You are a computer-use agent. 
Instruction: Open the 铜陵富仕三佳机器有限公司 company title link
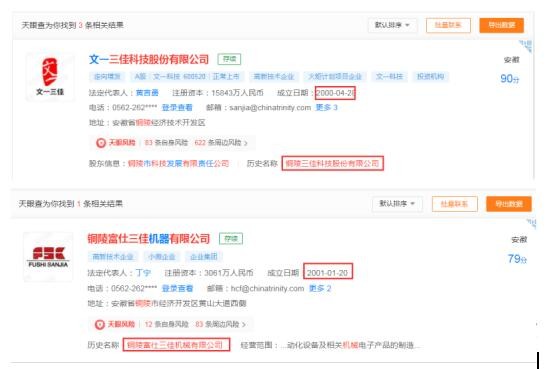(x=149, y=239)
